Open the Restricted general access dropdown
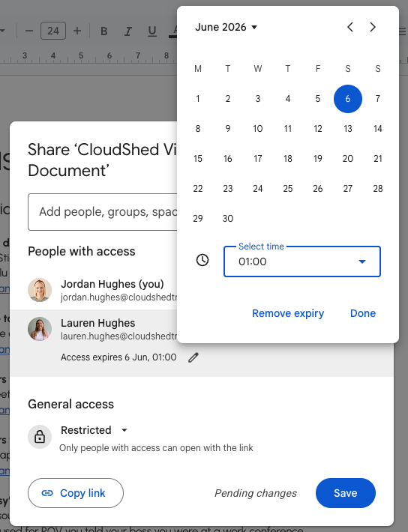Screen dimensions: 408x532 tap(94, 430)
